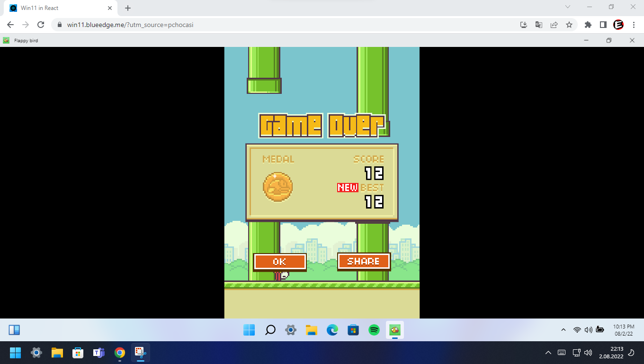The height and width of the screenshot is (364, 644).
Task: Open the Start menu in the web Win11 taskbar
Action: coord(249,330)
